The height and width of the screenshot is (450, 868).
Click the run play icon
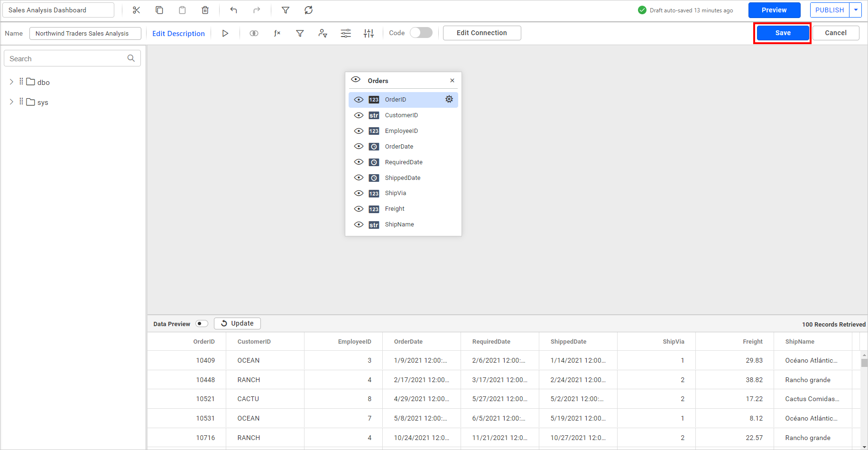coord(225,33)
